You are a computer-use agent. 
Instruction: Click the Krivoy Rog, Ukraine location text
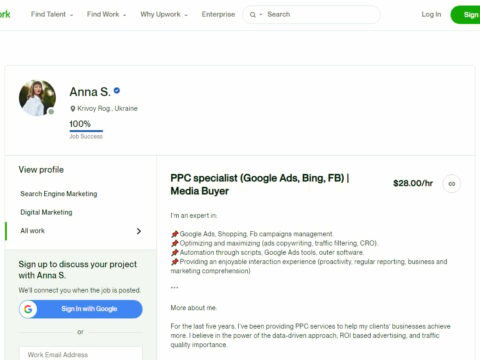click(x=107, y=108)
